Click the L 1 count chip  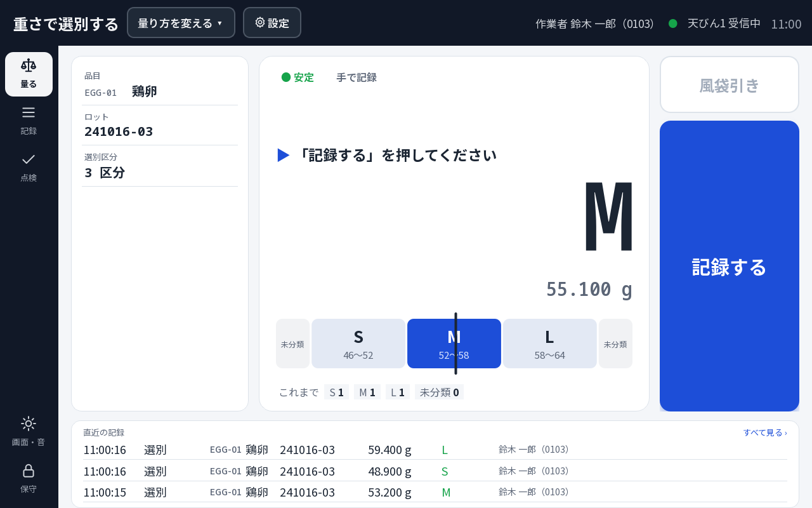398,392
